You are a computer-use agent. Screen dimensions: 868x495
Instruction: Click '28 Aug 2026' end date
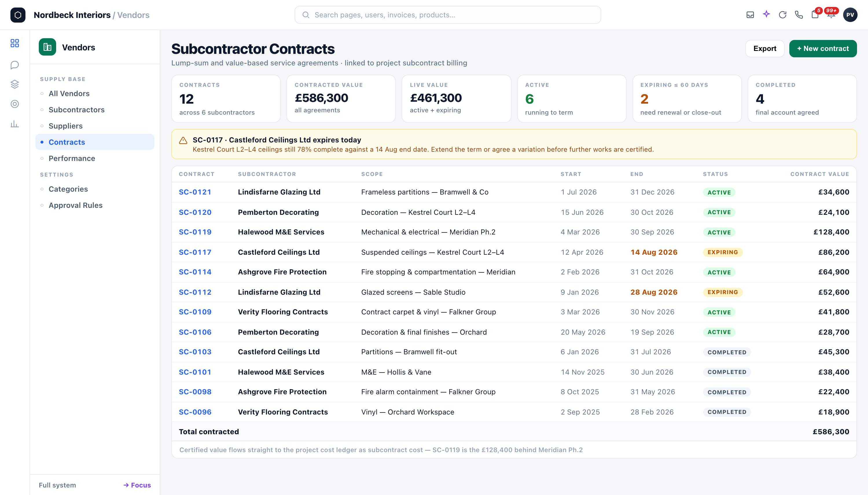pos(654,292)
